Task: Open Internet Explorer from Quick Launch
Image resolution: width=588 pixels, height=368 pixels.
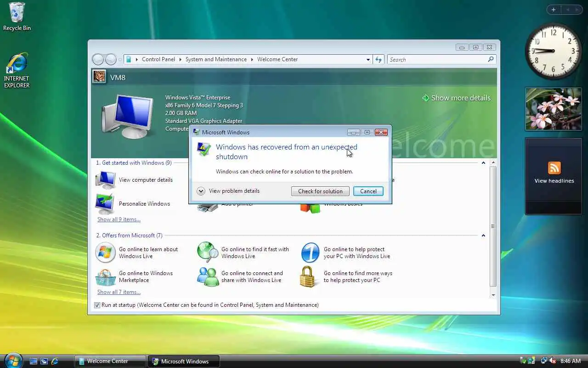Action: coord(55,362)
